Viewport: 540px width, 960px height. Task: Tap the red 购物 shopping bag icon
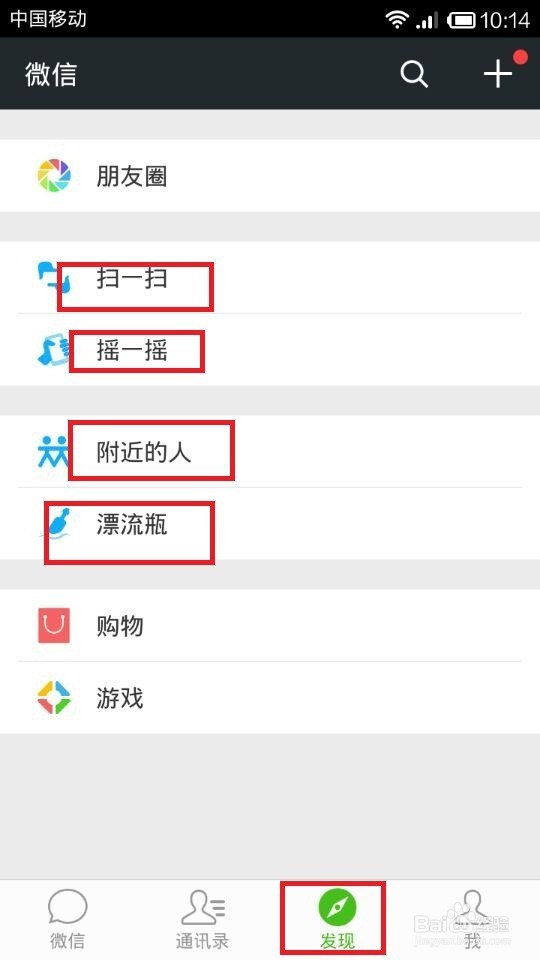pos(54,625)
